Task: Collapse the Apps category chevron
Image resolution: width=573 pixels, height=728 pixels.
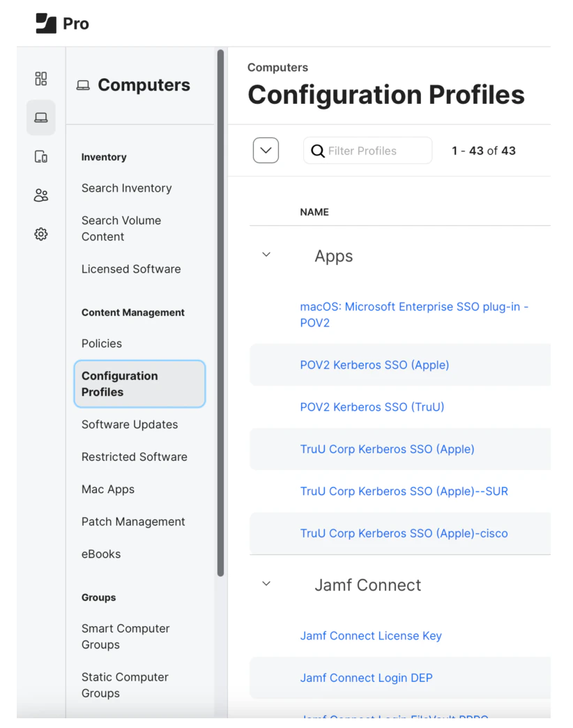Action: click(x=266, y=255)
